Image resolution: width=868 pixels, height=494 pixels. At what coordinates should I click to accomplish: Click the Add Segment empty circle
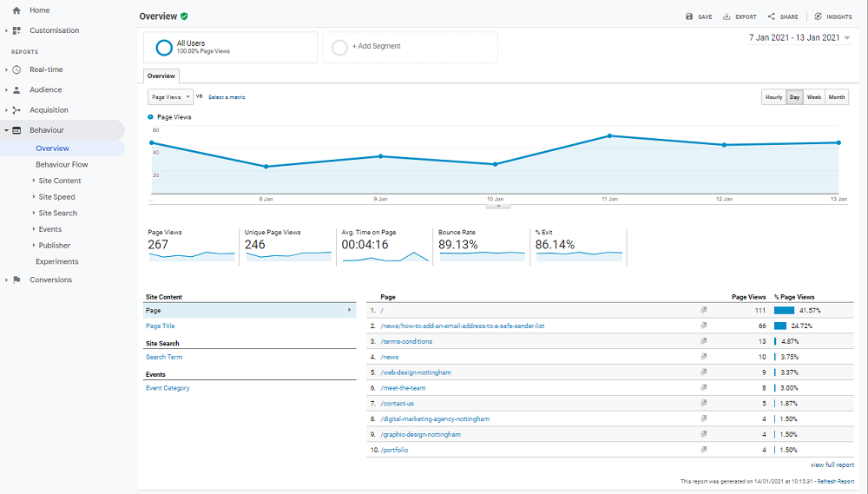coord(339,48)
